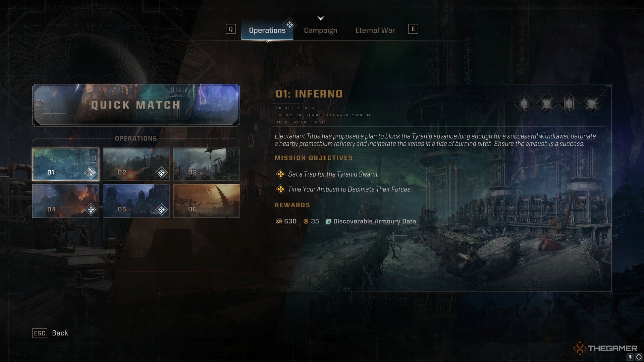Click the XP reward icon for mission

(278, 221)
